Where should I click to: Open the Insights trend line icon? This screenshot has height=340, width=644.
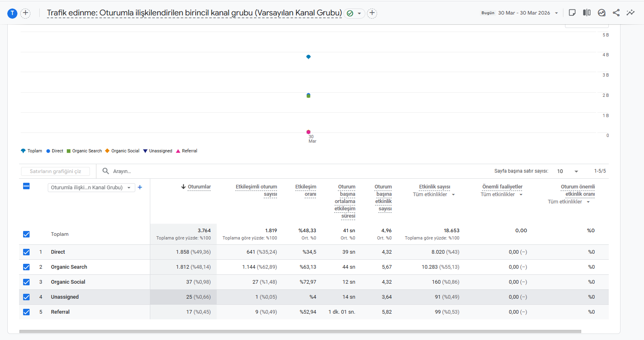point(631,13)
